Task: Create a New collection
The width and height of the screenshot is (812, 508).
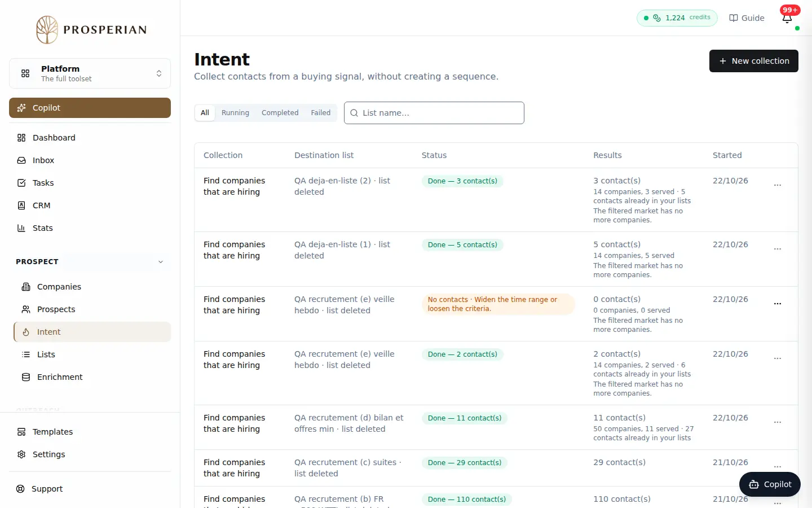Action: [754, 61]
